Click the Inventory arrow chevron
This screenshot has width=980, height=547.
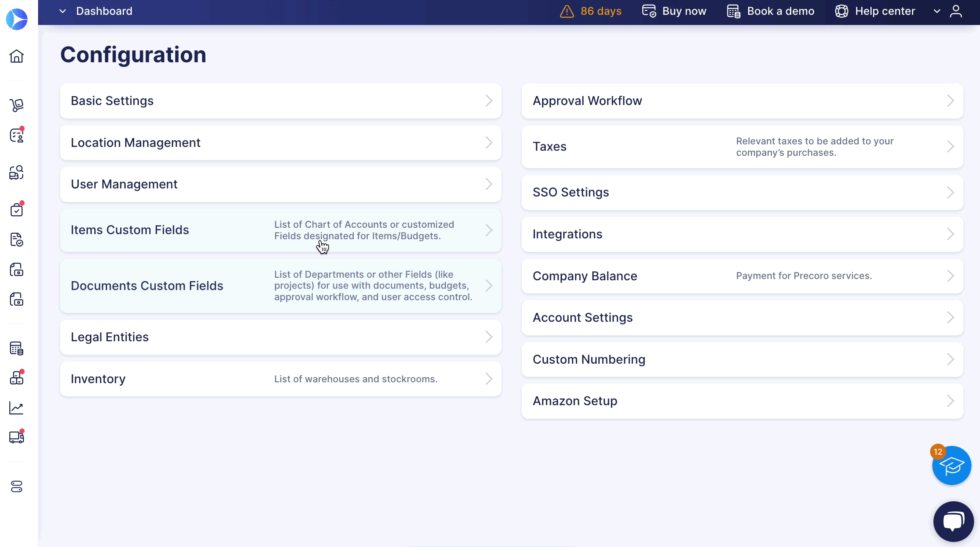[489, 379]
